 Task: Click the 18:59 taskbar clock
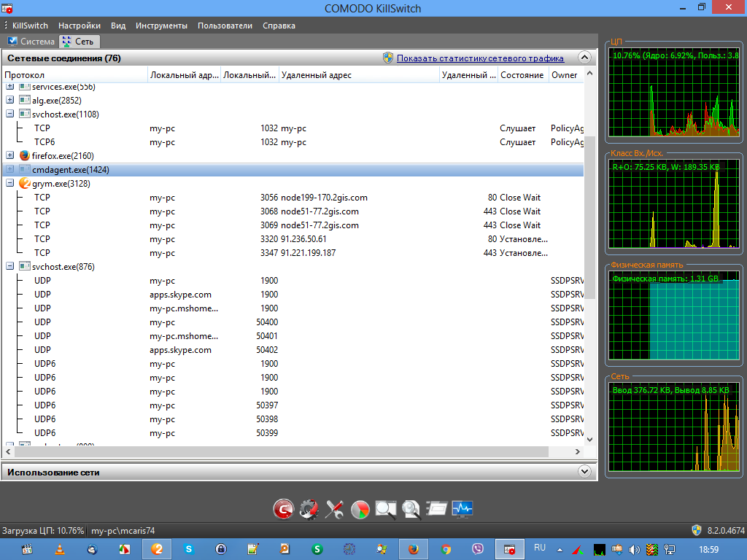click(708, 550)
